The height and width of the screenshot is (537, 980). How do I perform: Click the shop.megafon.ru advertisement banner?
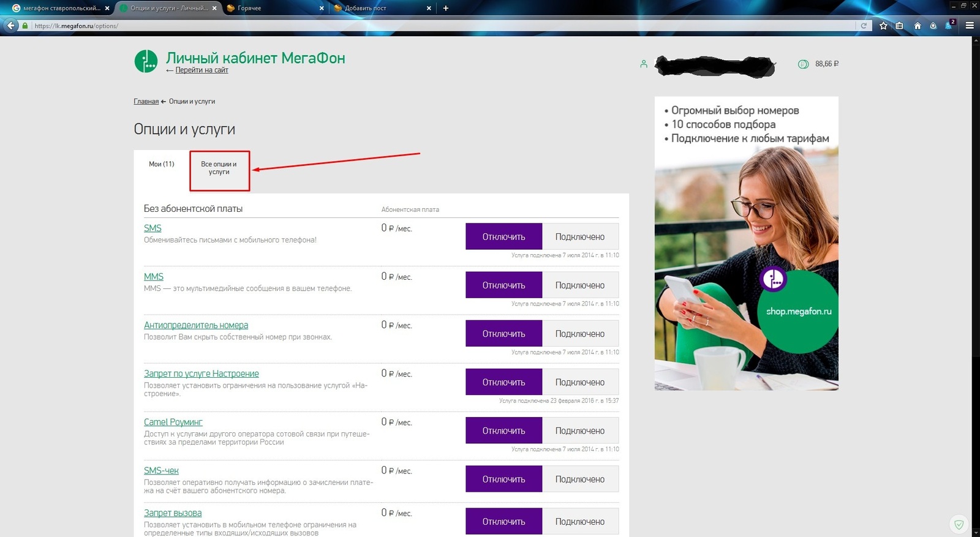(x=746, y=243)
